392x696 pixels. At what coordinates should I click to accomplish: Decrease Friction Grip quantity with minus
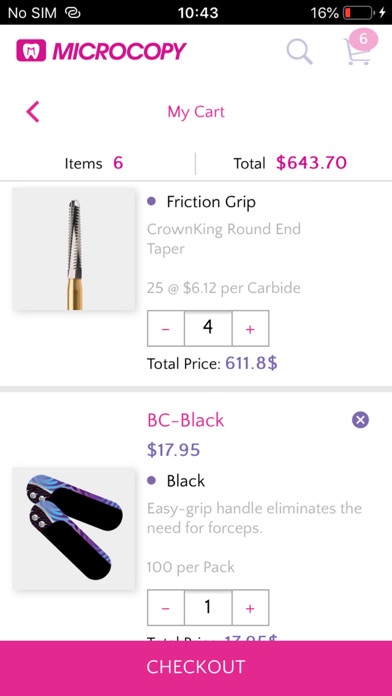(x=166, y=328)
